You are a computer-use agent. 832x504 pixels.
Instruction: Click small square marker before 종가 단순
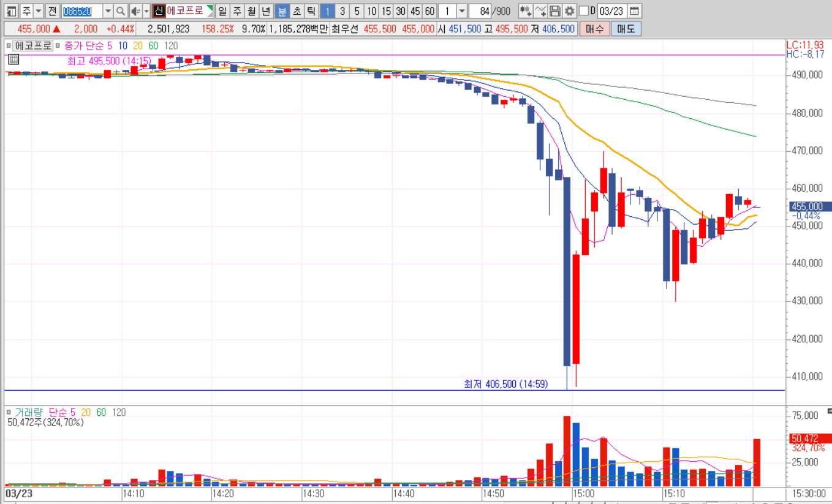click(x=58, y=45)
